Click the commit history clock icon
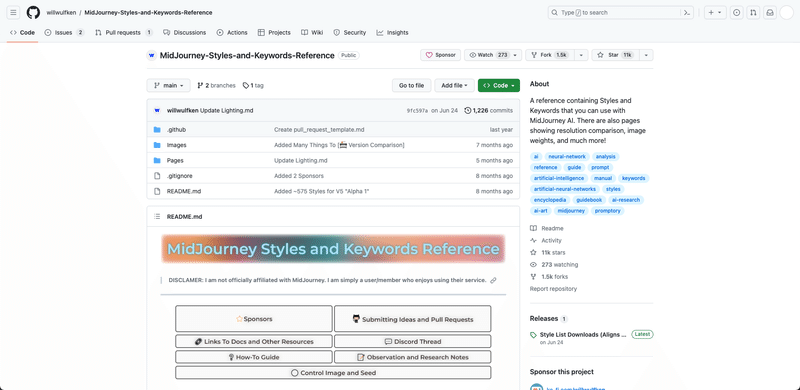This screenshot has height=390, width=800. pyautogui.click(x=468, y=110)
